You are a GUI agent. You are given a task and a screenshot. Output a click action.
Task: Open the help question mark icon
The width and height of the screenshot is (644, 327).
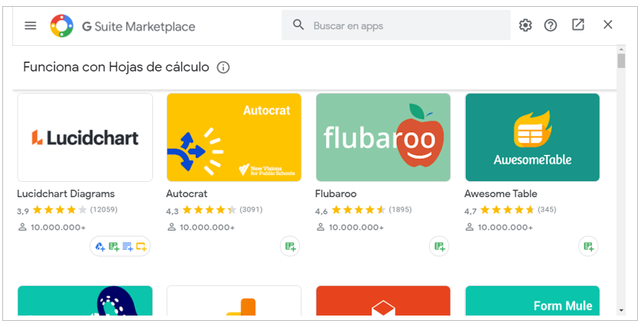tap(551, 25)
